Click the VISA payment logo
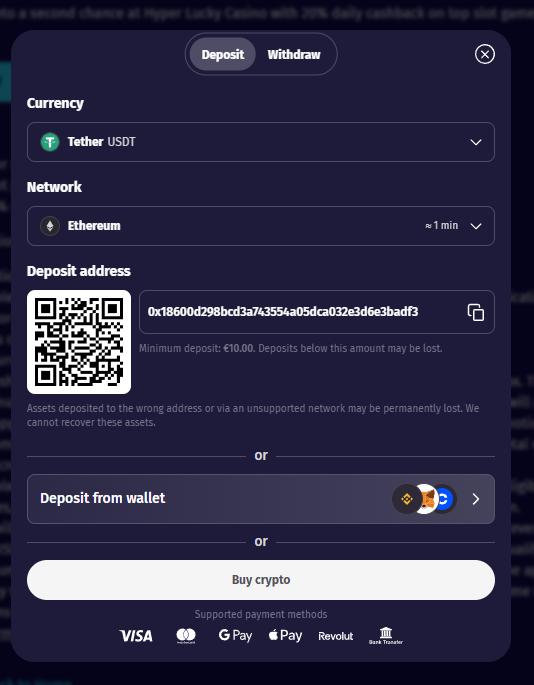534x685 pixels. [136, 636]
